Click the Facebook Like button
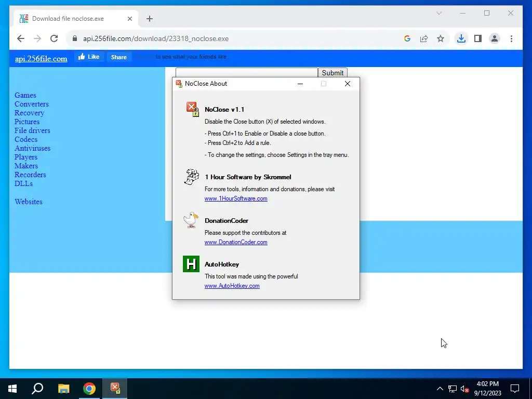Viewport: 532px width, 399px height. coord(89,57)
